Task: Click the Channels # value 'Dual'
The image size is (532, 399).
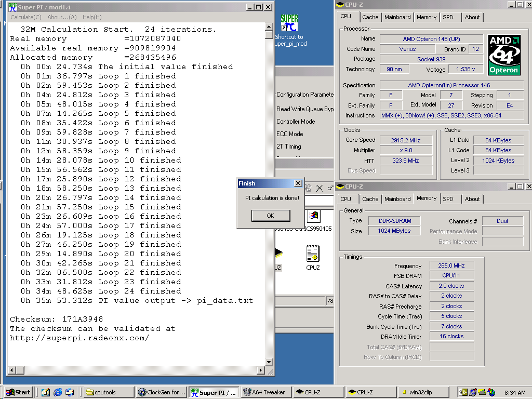Action: 502,221
